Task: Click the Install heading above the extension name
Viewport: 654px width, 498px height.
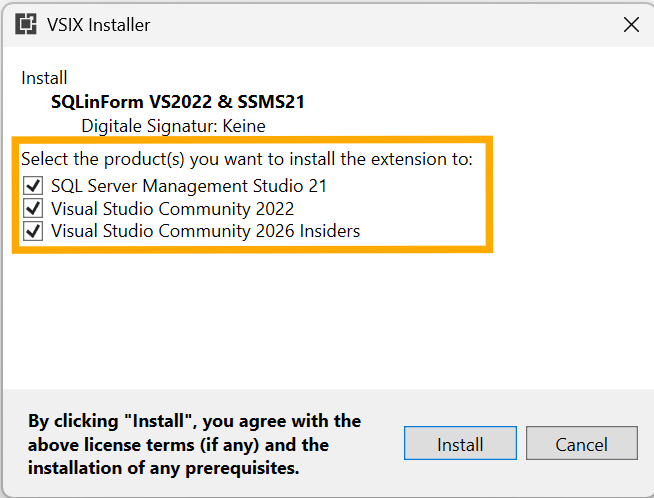Action: [44, 78]
